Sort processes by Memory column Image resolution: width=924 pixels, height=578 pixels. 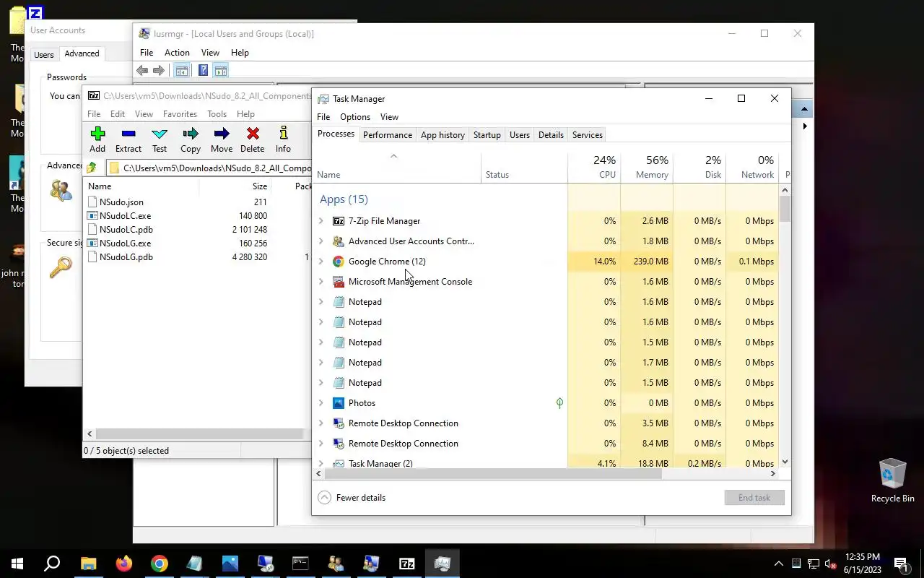pos(647,167)
